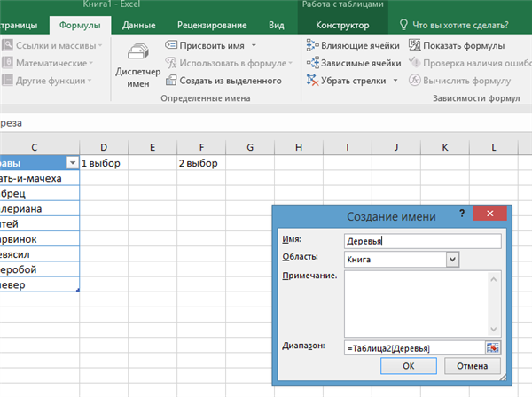Viewport: 532px width, 397px height.
Task: Open Другие функции dropdown
Action: [47, 81]
